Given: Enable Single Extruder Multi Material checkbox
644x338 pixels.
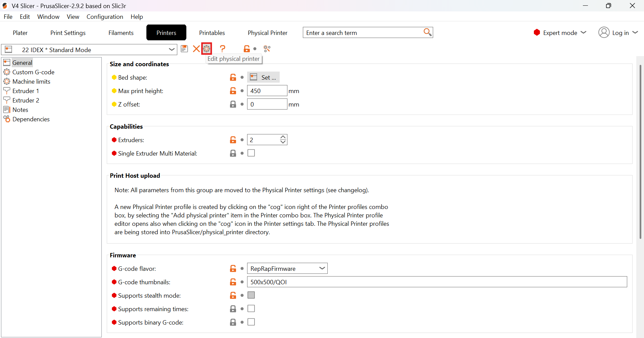Looking at the screenshot, I should [x=251, y=153].
